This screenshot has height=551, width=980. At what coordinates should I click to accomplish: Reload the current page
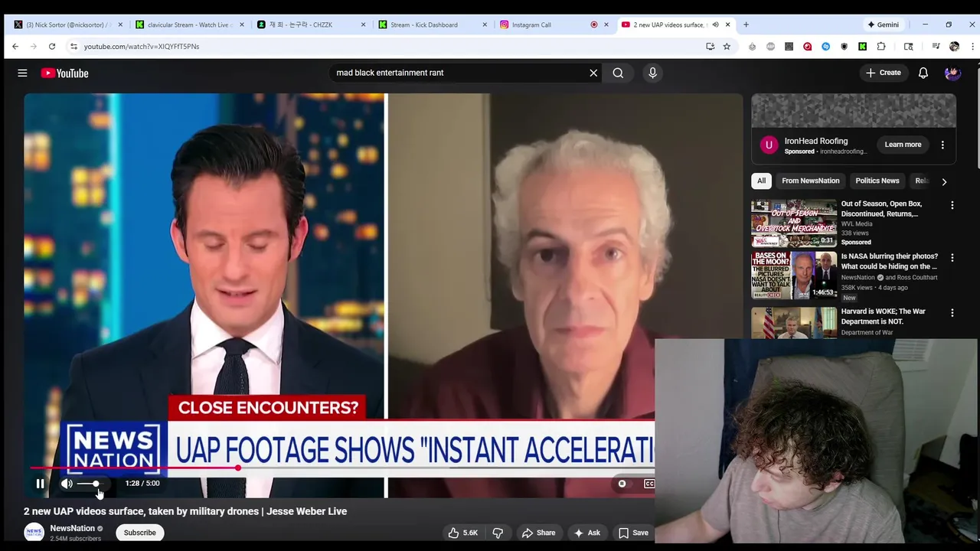pos(52,47)
